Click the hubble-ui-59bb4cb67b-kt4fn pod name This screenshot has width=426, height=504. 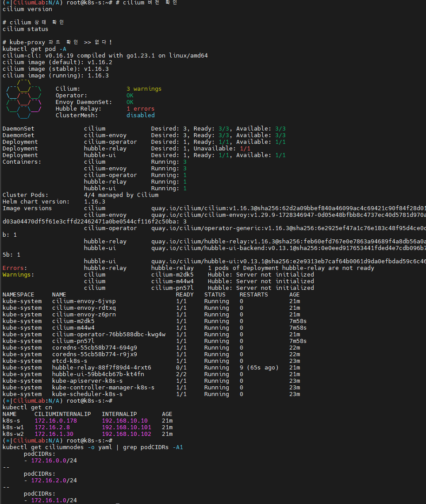[x=98, y=374]
